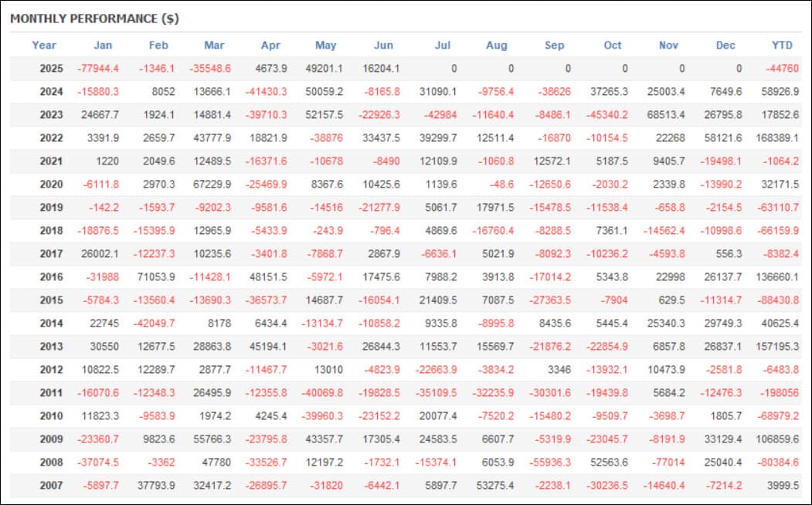Image resolution: width=812 pixels, height=505 pixels.
Task: Click the Dec column header
Action: pyautogui.click(x=725, y=46)
